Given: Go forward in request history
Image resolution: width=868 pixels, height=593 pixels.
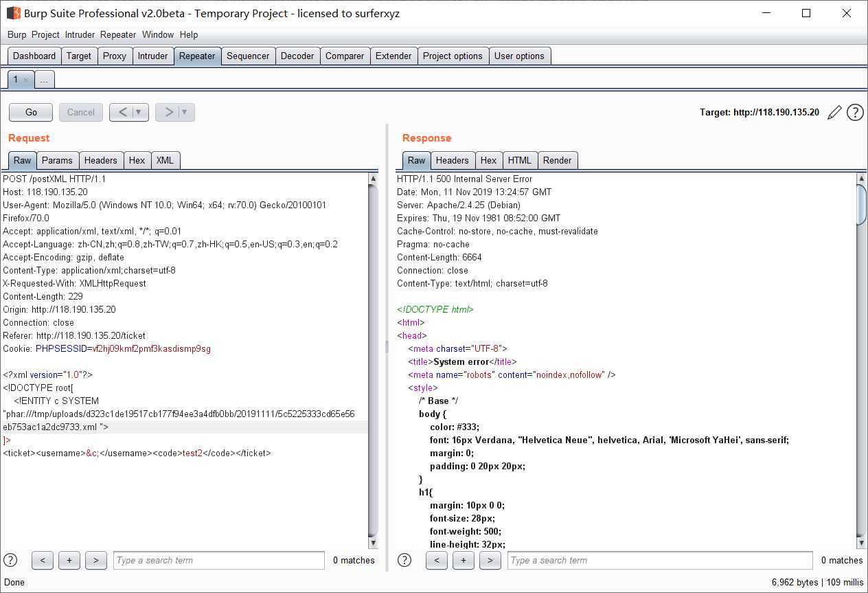Looking at the screenshot, I should pos(168,112).
